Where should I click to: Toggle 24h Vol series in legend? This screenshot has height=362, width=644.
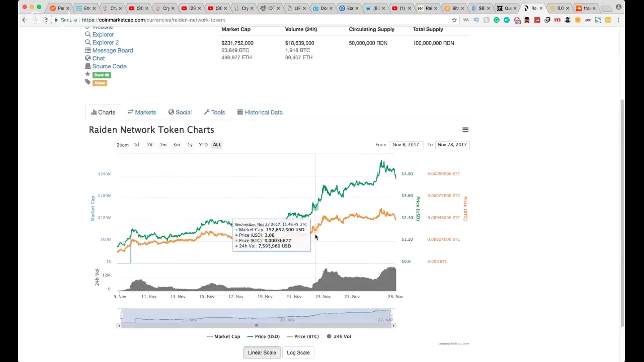click(339, 336)
